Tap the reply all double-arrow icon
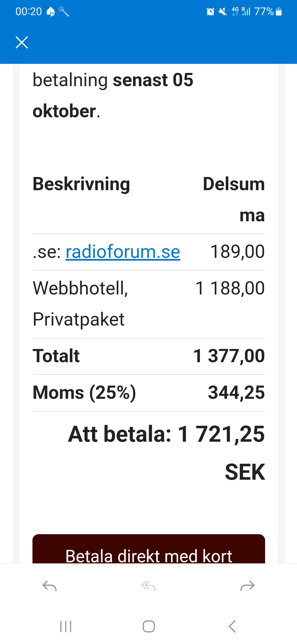 (x=148, y=586)
